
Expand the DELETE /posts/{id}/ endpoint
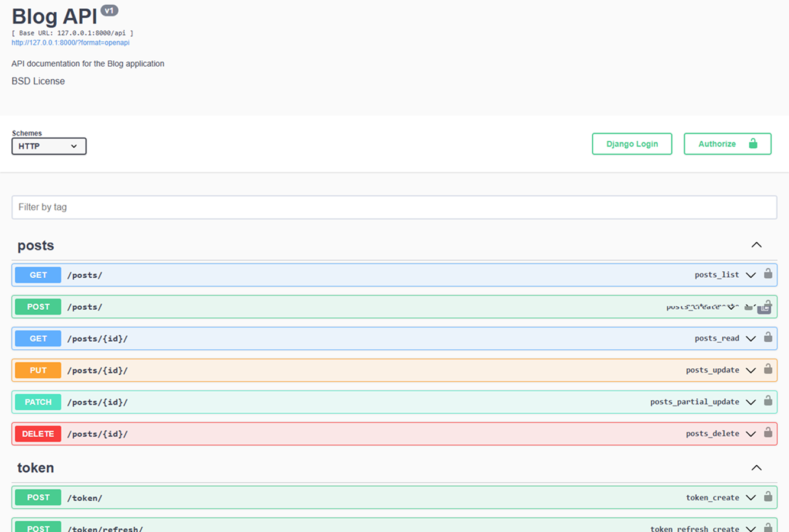[751, 433]
